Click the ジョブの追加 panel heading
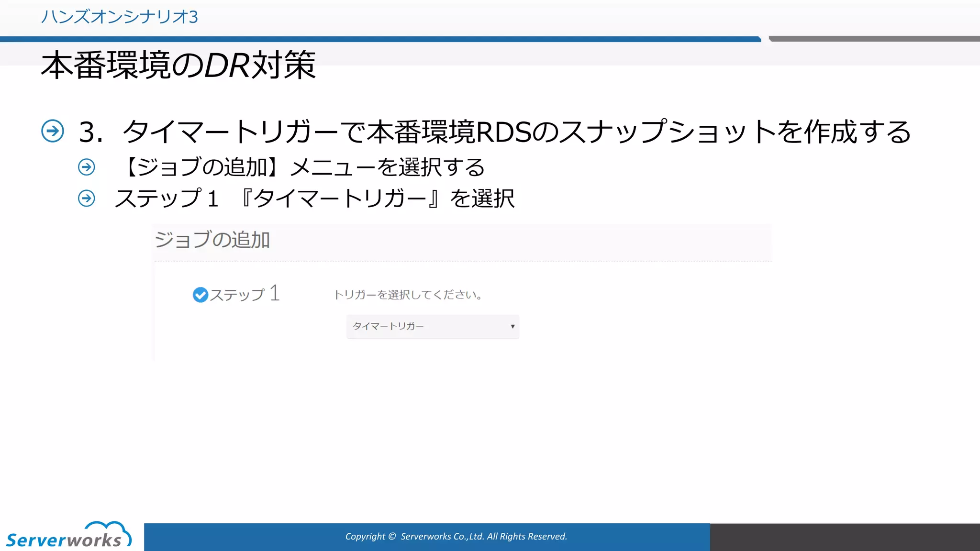The image size is (980, 551). click(x=212, y=240)
